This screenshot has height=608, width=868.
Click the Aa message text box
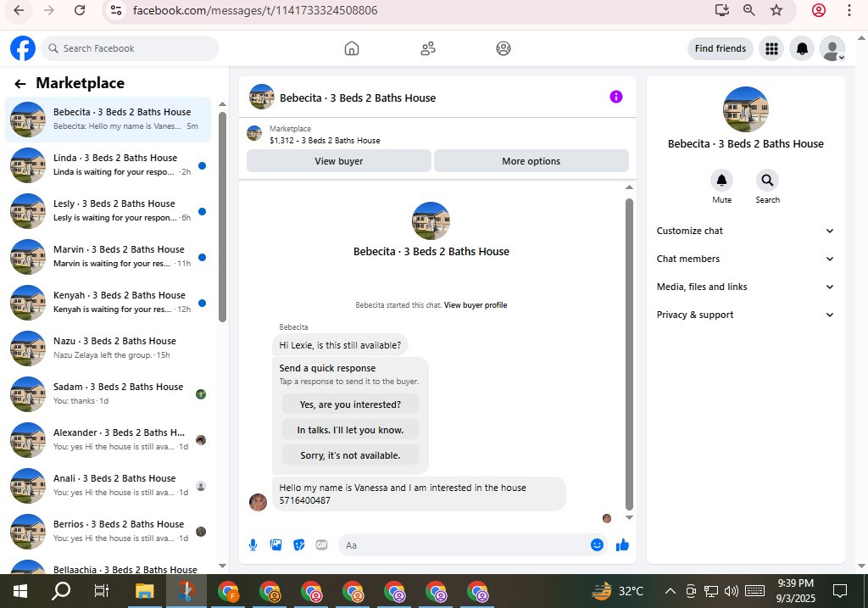(464, 545)
